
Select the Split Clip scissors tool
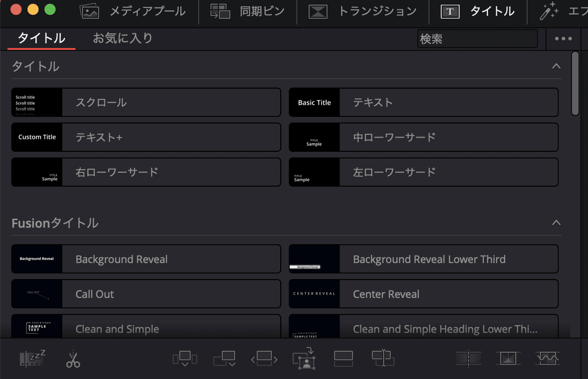73,358
